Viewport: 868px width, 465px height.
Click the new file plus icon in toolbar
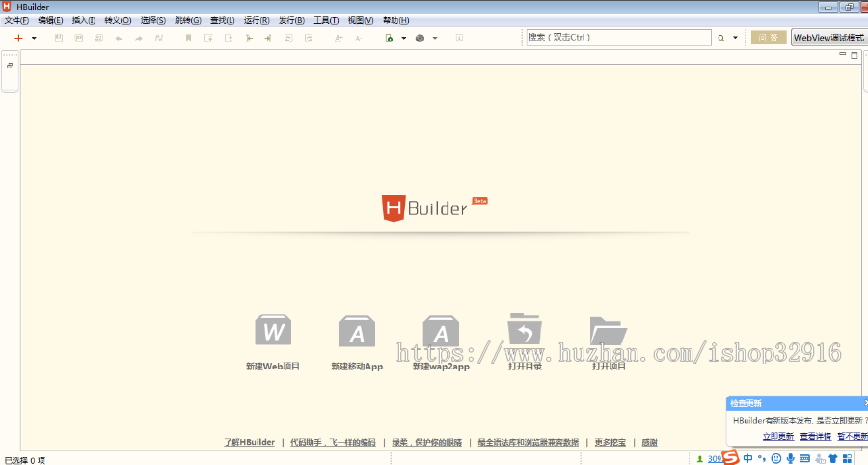pos(18,38)
